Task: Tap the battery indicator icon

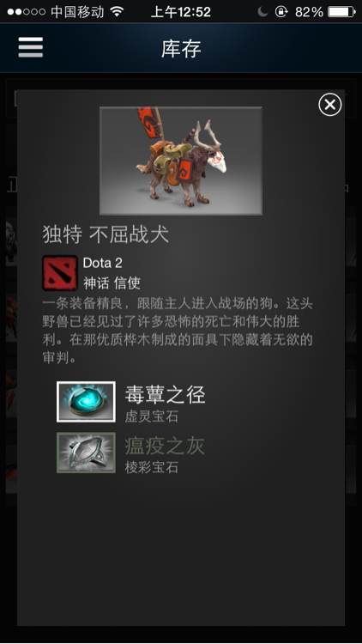Action: (x=342, y=11)
